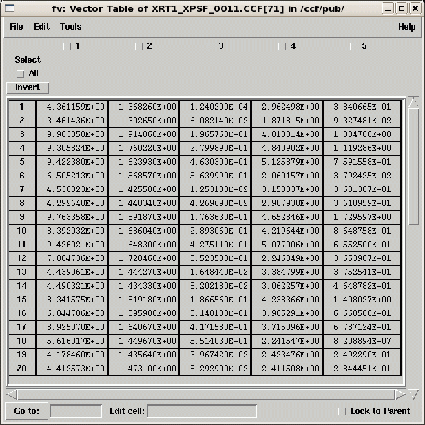Toggle the checkbox beside column 4 header

point(282,46)
